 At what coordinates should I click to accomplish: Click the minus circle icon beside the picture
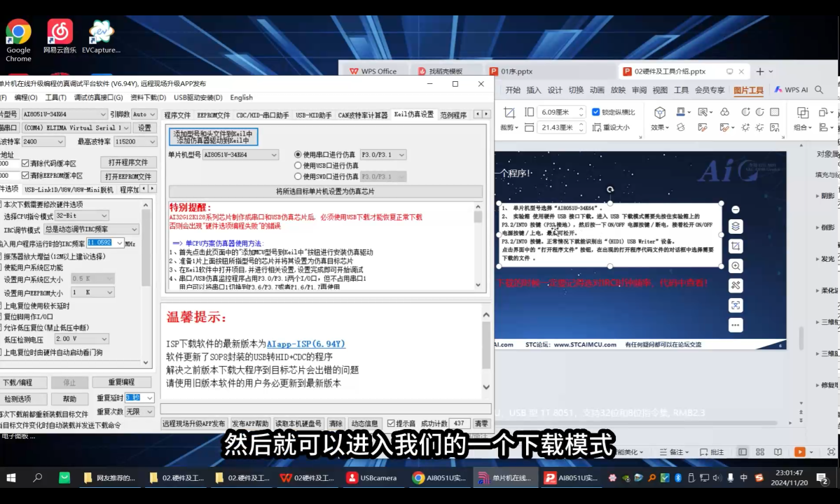point(736,209)
